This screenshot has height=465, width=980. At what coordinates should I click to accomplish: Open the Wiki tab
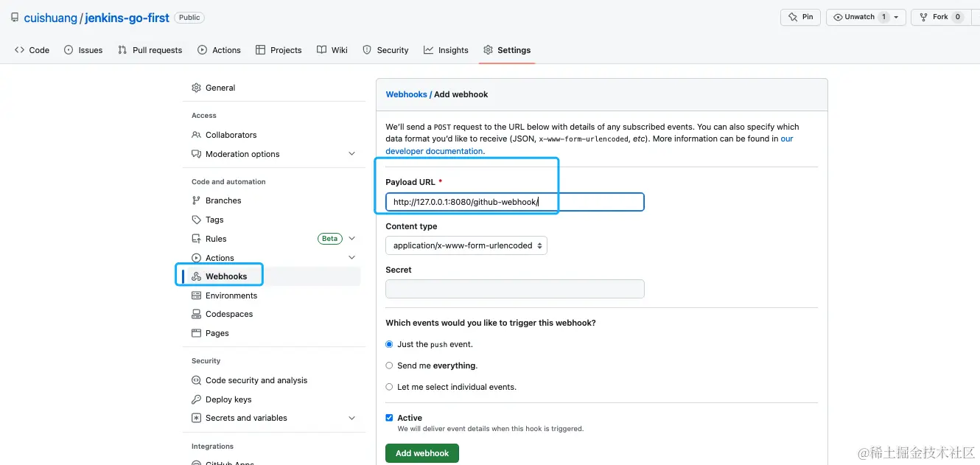pos(332,50)
